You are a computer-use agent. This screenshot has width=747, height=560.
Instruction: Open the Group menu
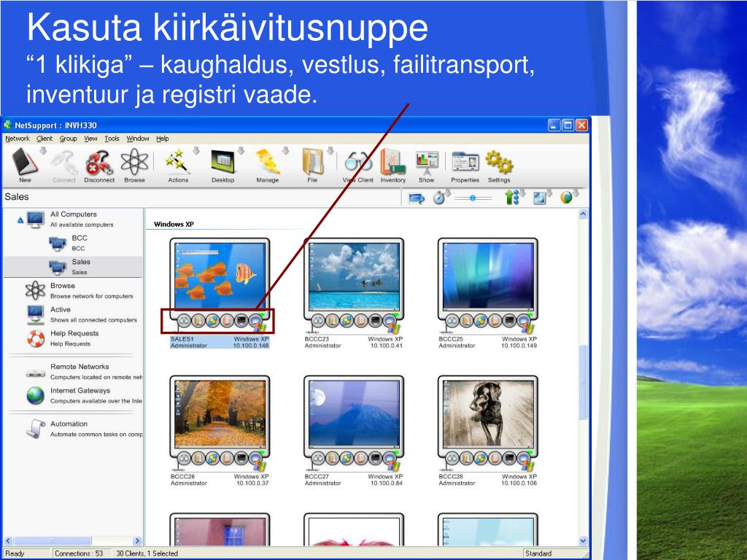click(68, 139)
